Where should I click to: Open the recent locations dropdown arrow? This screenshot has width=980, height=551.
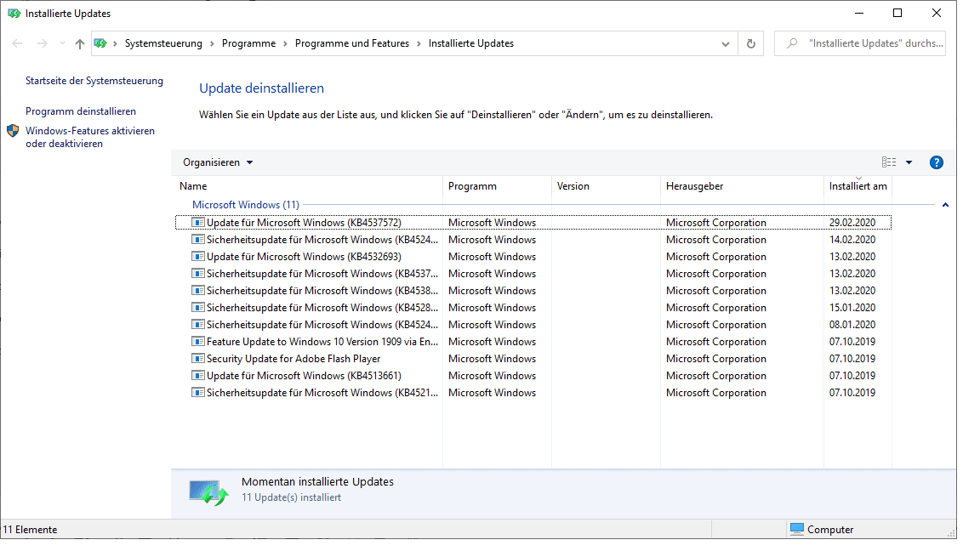click(61, 43)
